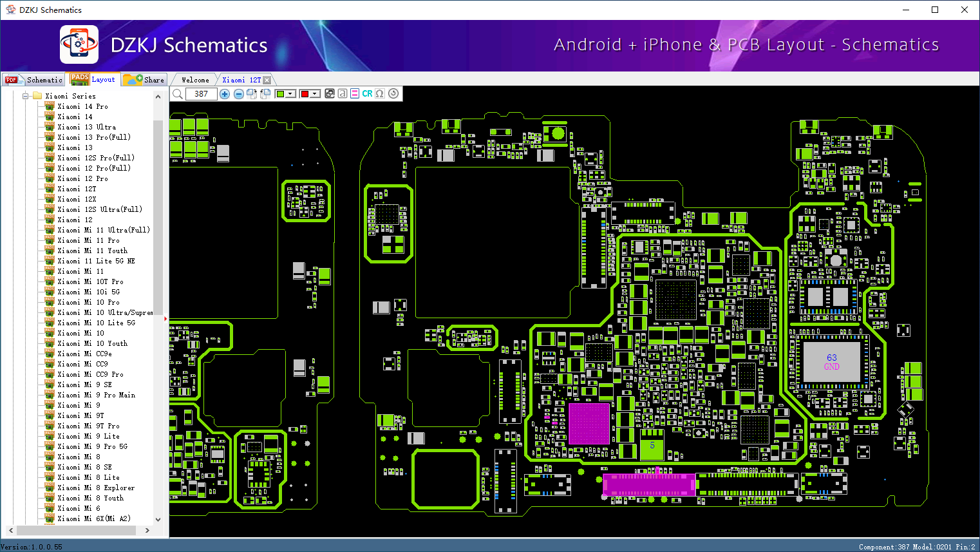Switch to the Layout tab
Screen dimensions: 980x552
coord(93,79)
